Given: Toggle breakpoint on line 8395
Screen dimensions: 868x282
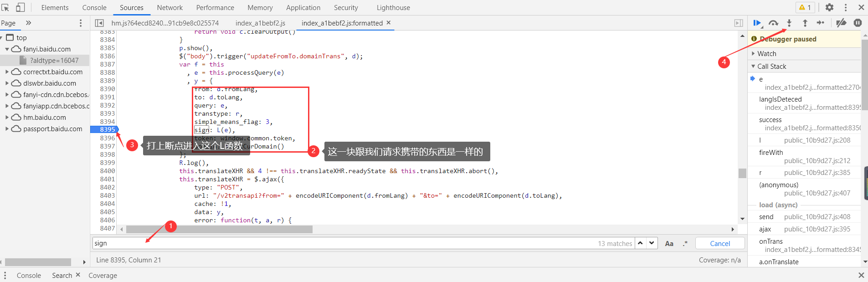Looking at the screenshot, I should pyautogui.click(x=108, y=129).
